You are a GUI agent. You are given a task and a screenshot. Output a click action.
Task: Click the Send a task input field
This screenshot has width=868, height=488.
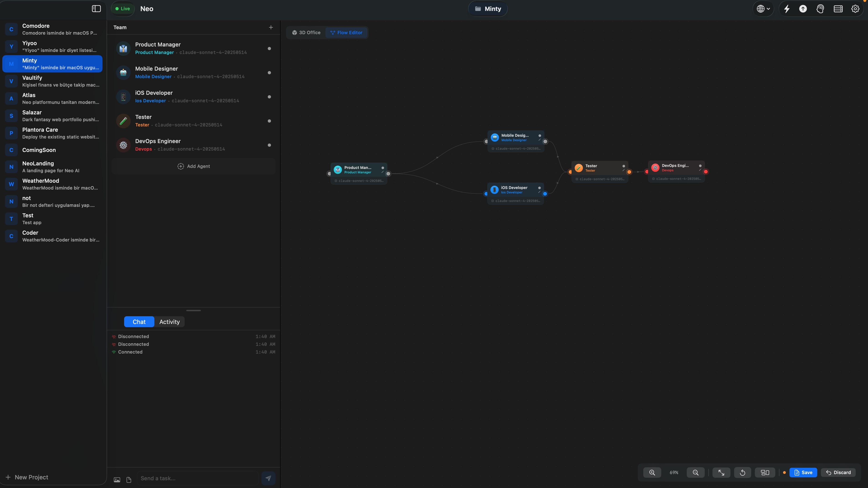[x=198, y=478]
